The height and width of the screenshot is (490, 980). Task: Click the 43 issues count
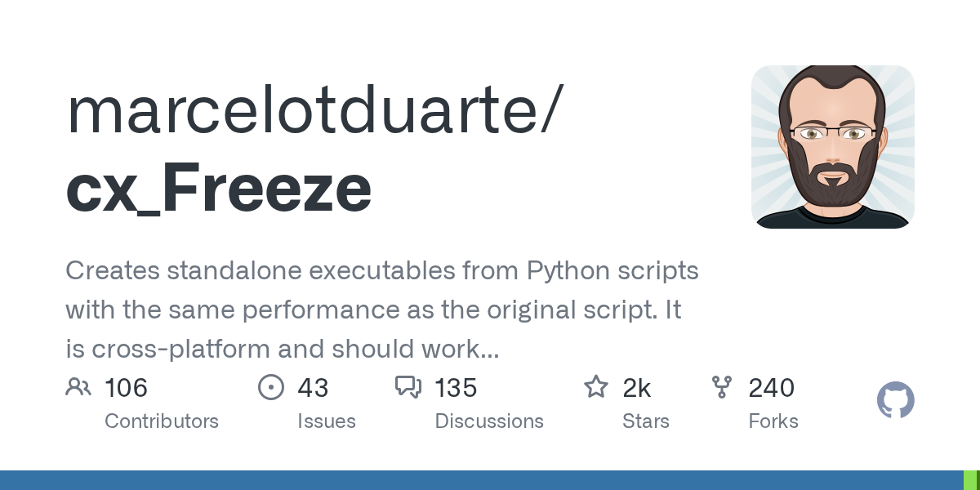point(313,388)
